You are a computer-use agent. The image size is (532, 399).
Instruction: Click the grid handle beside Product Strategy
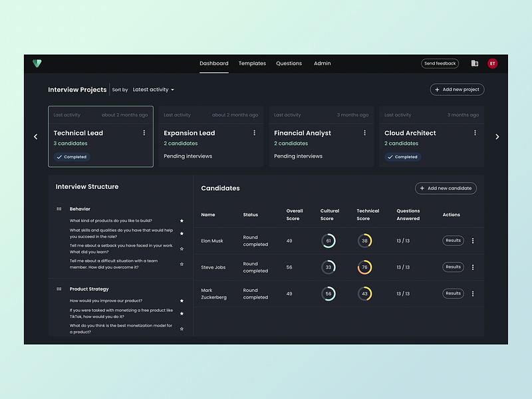[59, 289]
